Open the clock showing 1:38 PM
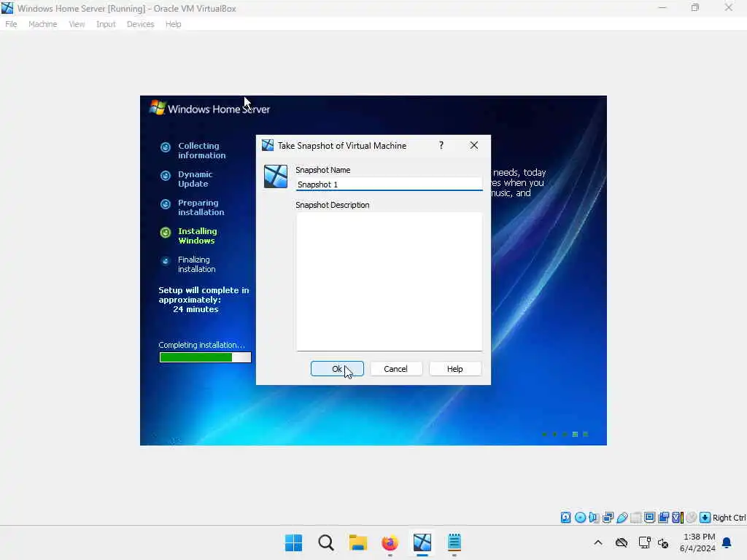 (698, 542)
